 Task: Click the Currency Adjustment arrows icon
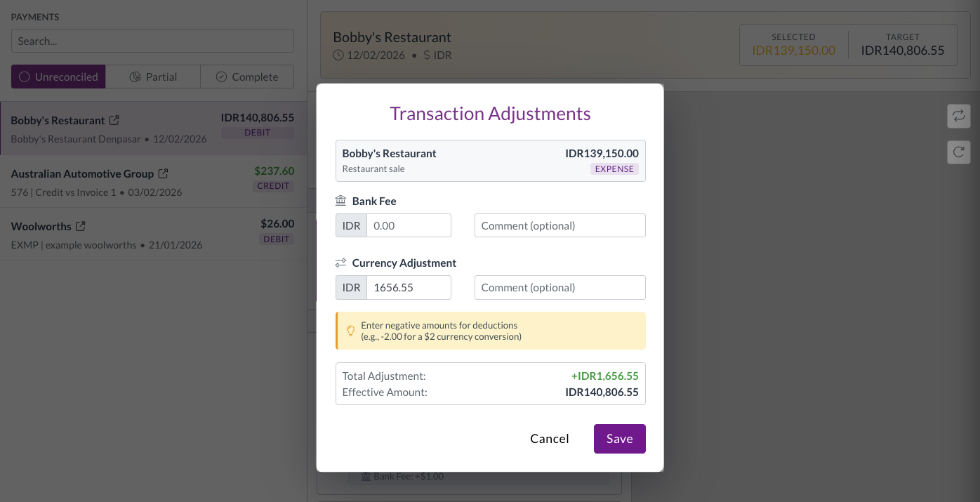(x=341, y=263)
